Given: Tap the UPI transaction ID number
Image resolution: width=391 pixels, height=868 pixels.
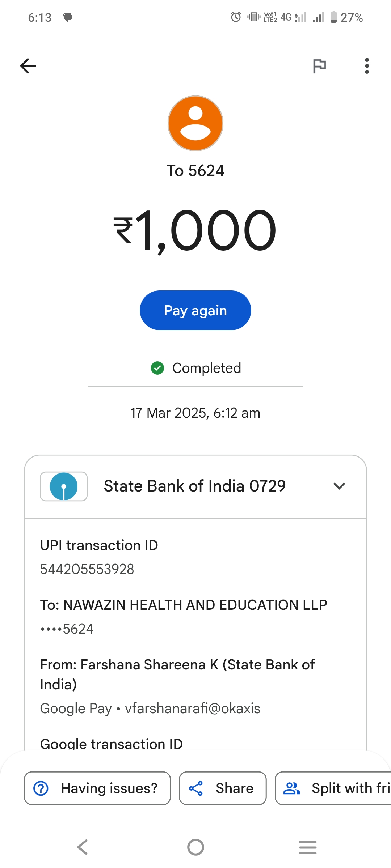Looking at the screenshot, I should pyautogui.click(x=87, y=569).
